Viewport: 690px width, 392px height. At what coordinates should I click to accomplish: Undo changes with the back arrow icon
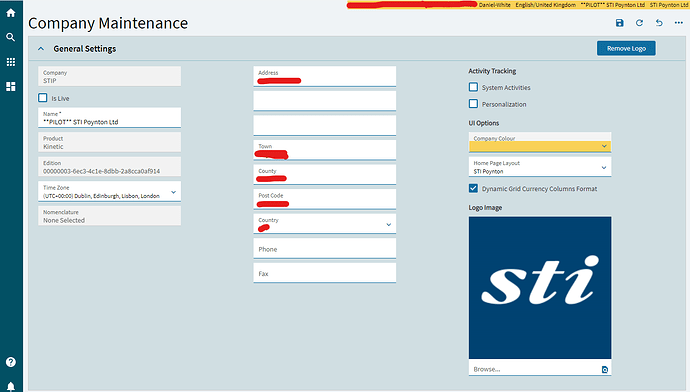click(x=659, y=23)
